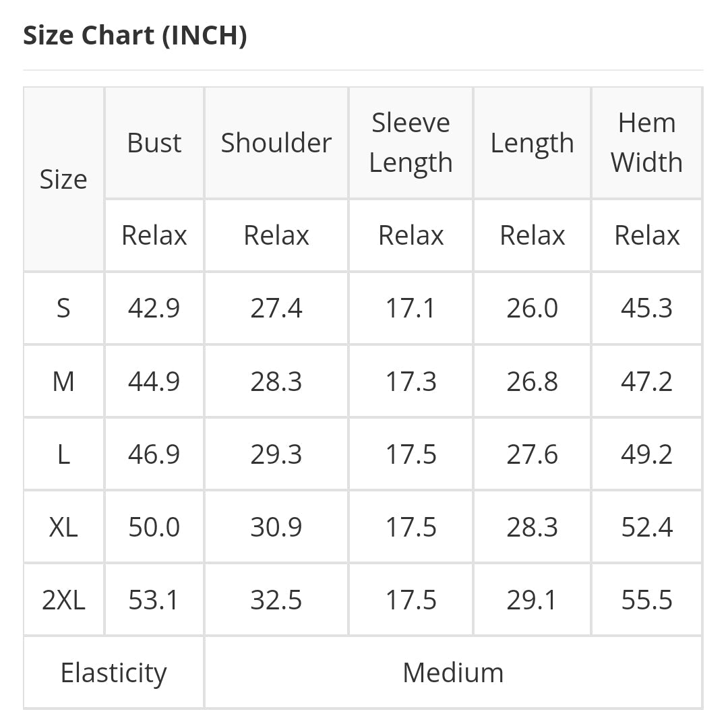728x724 pixels.
Task: Click the Medium elasticity value
Action: [453, 673]
